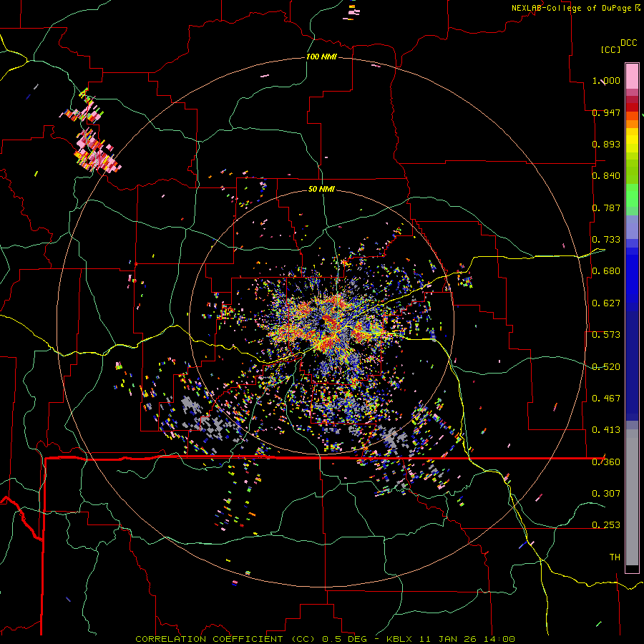Select the 0.840 scale value
Viewport: 644px width, 644px height.
tap(606, 176)
